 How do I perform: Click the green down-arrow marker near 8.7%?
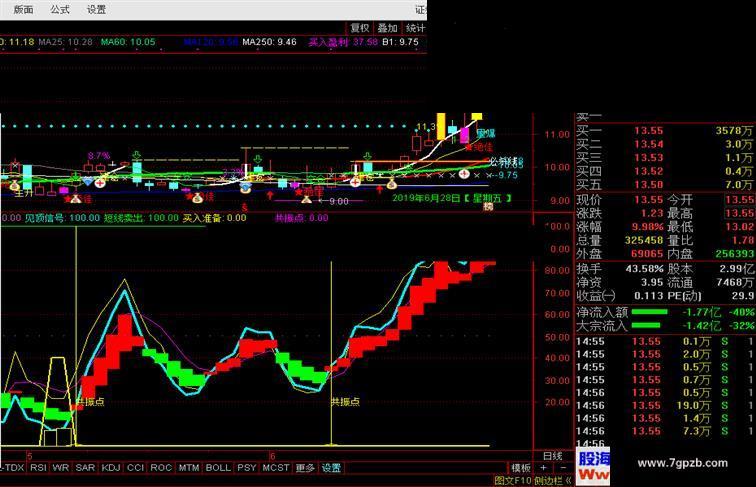137,155
